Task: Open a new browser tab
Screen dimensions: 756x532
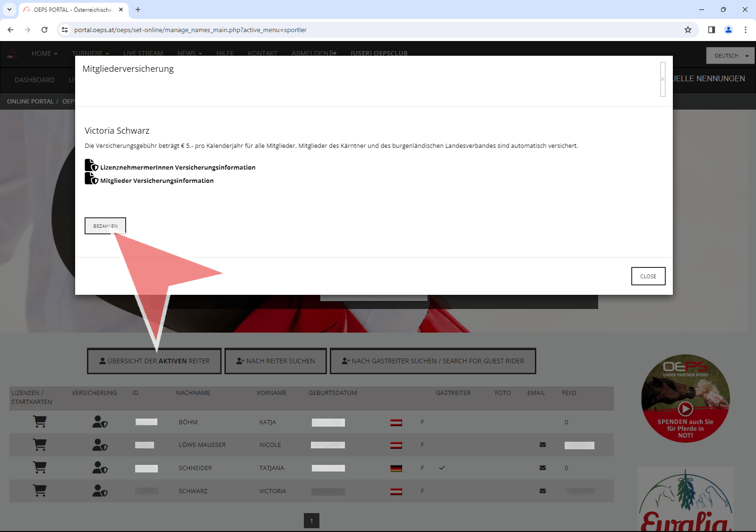Action: coord(138,9)
